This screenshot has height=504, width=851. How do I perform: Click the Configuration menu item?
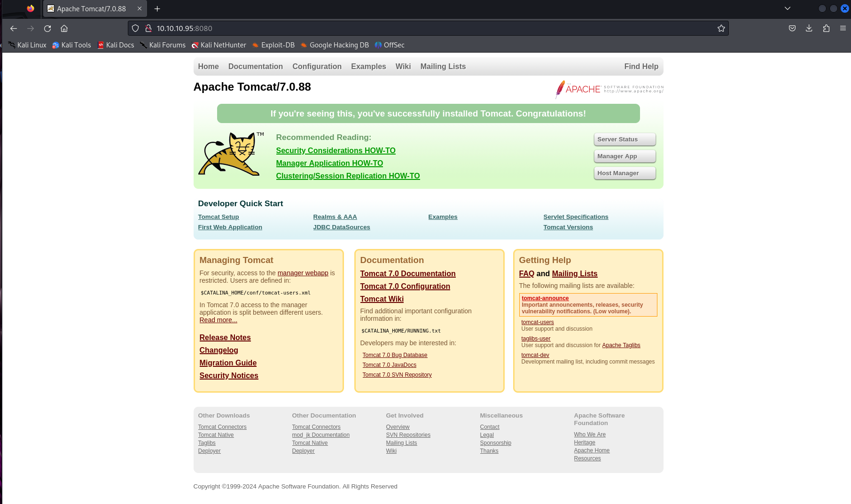click(x=317, y=67)
